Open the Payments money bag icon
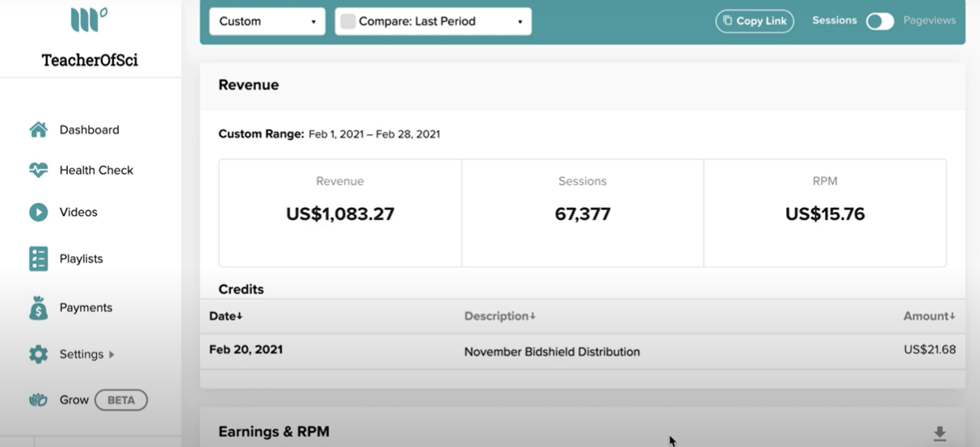The width and height of the screenshot is (980, 447). coord(38,307)
